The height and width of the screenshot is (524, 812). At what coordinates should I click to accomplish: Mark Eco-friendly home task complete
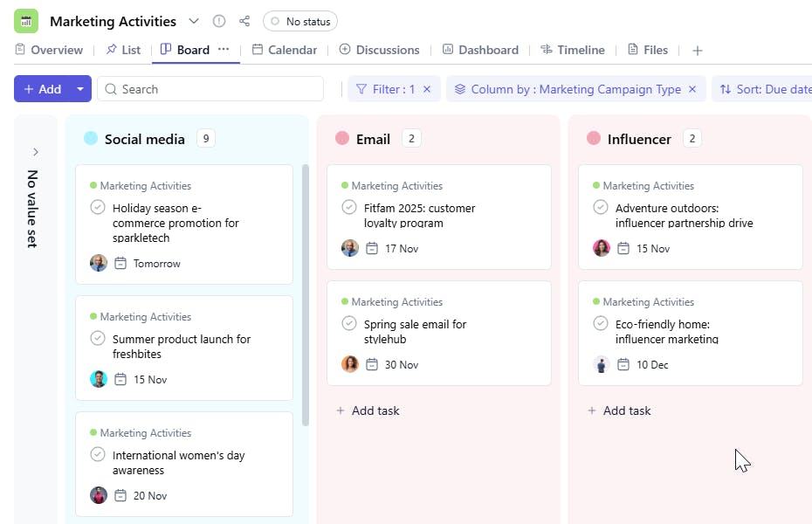tap(600, 323)
